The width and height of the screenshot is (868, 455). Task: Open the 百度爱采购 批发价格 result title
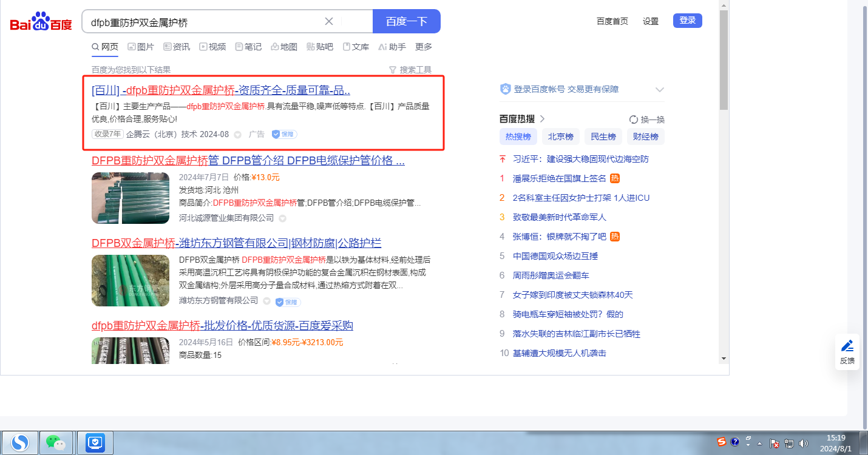(x=222, y=326)
